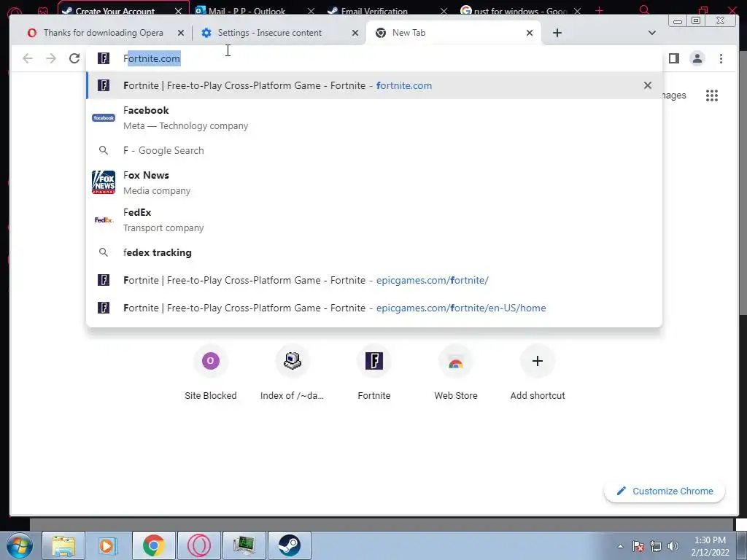This screenshot has width=747, height=560.
Task: Click the Fortnite.com address bar text
Action: click(x=152, y=58)
